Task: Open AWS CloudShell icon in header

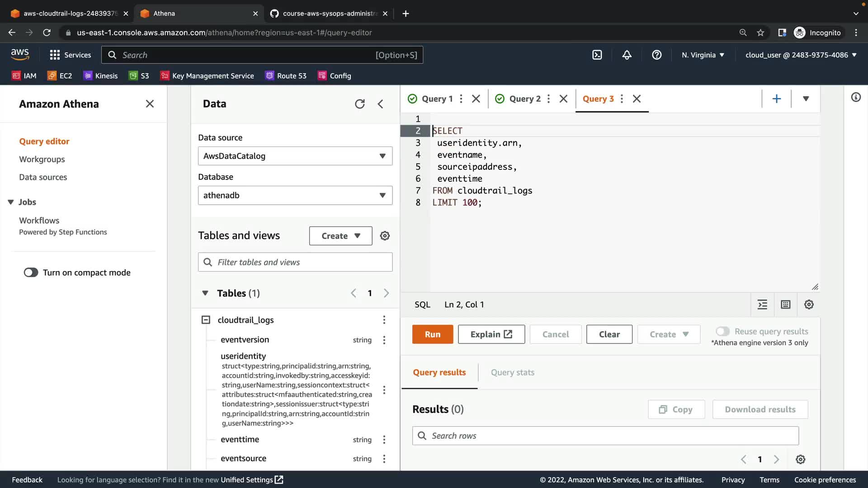Action: [x=597, y=55]
